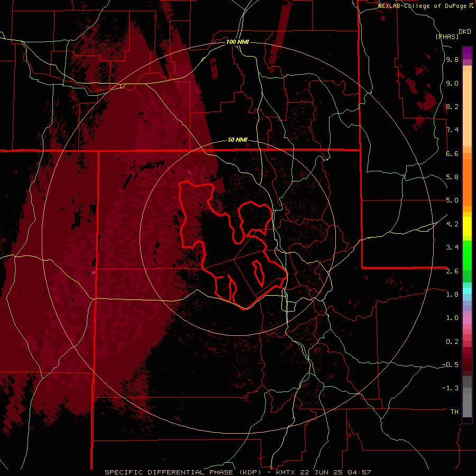This screenshot has height=476, width=476.
Task: Click the [PHAS] label above the scale
Action: pyautogui.click(x=447, y=36)
